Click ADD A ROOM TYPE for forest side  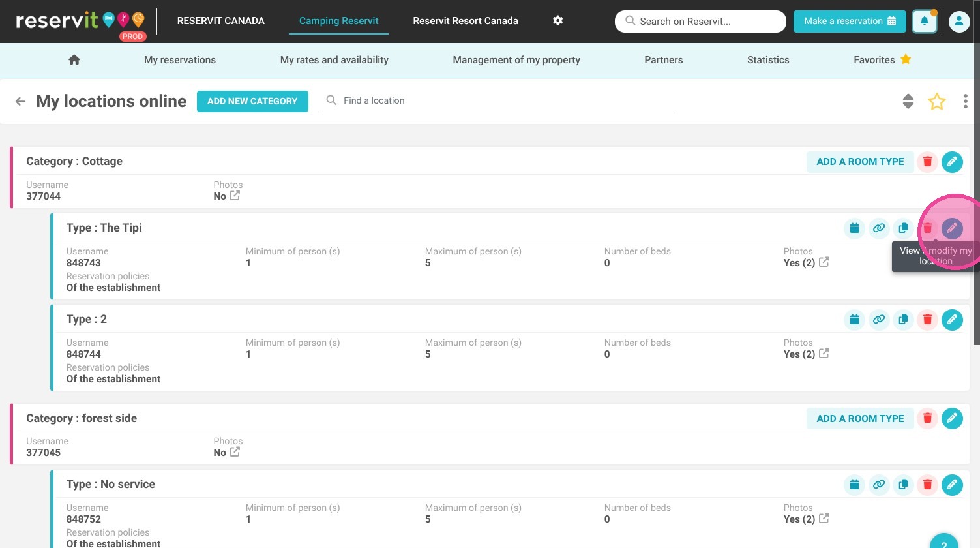860,418
